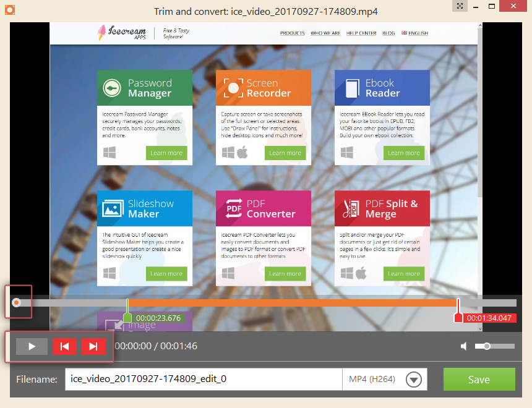Click the Slideshow Maker picture icon
532x408 pixels.
(113, 208)
